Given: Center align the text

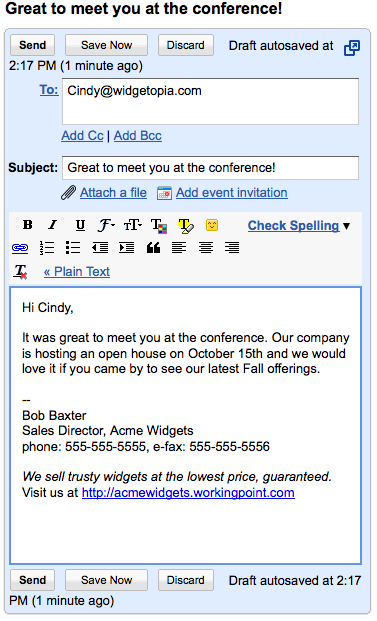Looking at the screenshot, I should pyautogui.click(x=206, y=248).
